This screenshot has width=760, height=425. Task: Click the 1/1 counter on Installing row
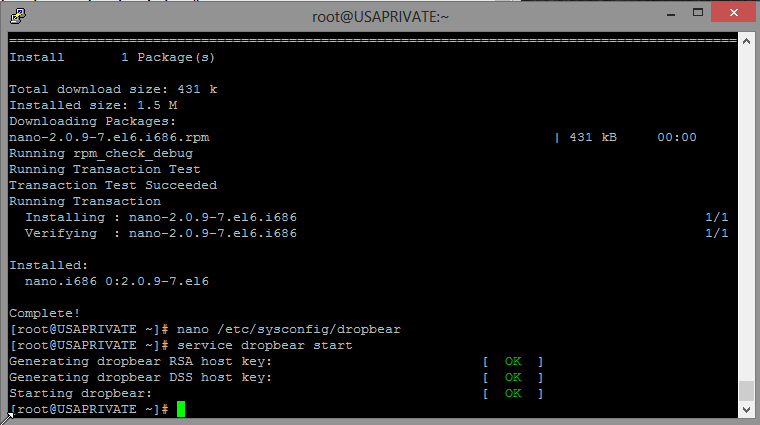tap(716, 217)
